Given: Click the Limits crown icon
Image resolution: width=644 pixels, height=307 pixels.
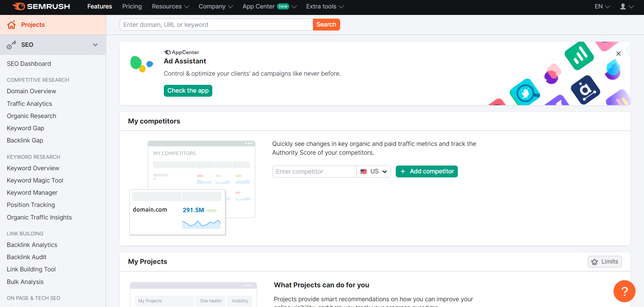Looking at the screenshot, I should 594,262.
